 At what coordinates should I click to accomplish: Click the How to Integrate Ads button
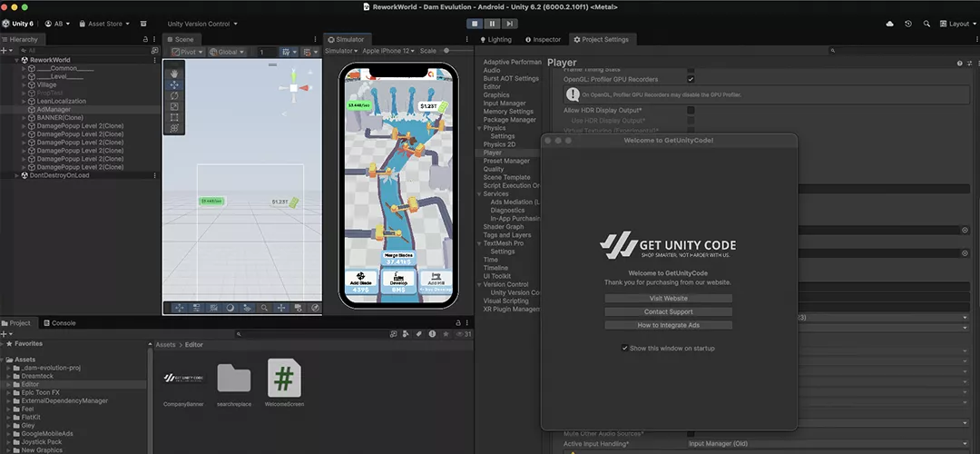click(x=668, y=325)
